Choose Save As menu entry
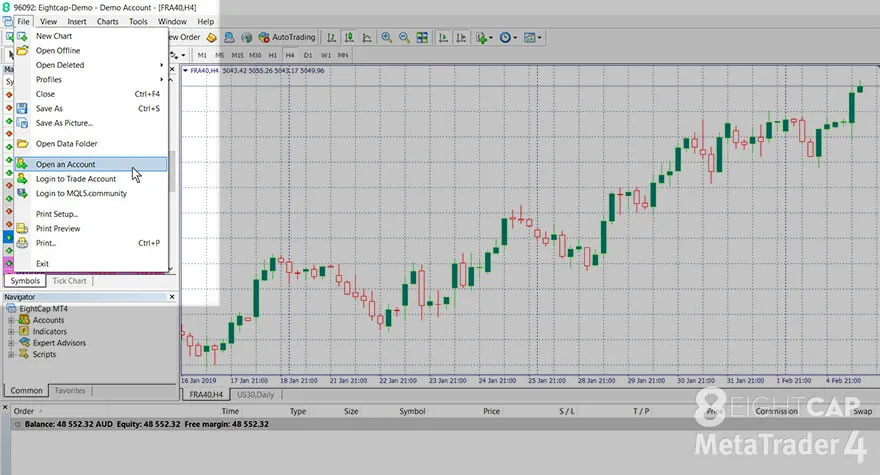 [91, 109]
